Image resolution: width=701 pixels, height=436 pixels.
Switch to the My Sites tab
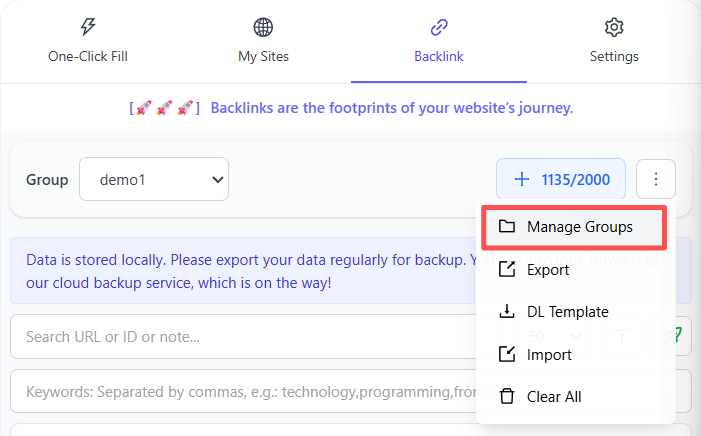point(263,42)
